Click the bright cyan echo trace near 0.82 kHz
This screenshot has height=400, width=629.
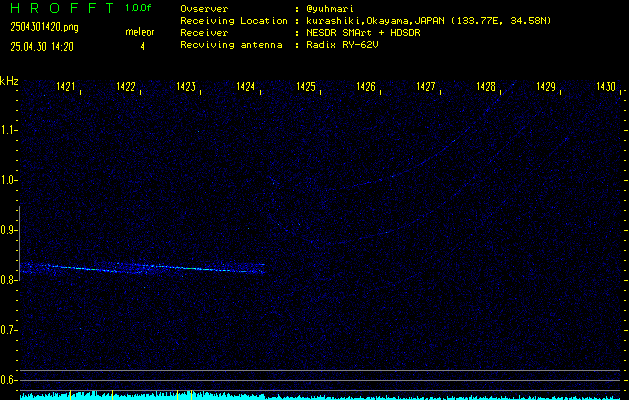[x=142, y=268]
